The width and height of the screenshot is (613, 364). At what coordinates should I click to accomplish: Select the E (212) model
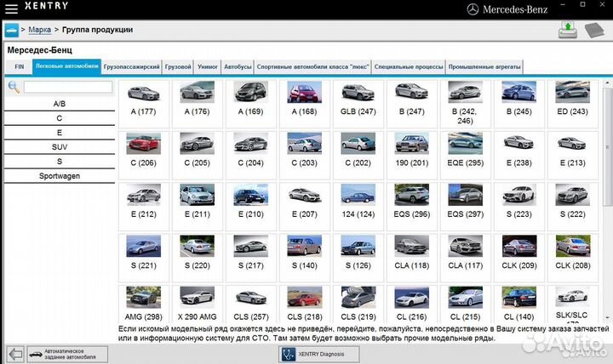(x=144, y=207)
